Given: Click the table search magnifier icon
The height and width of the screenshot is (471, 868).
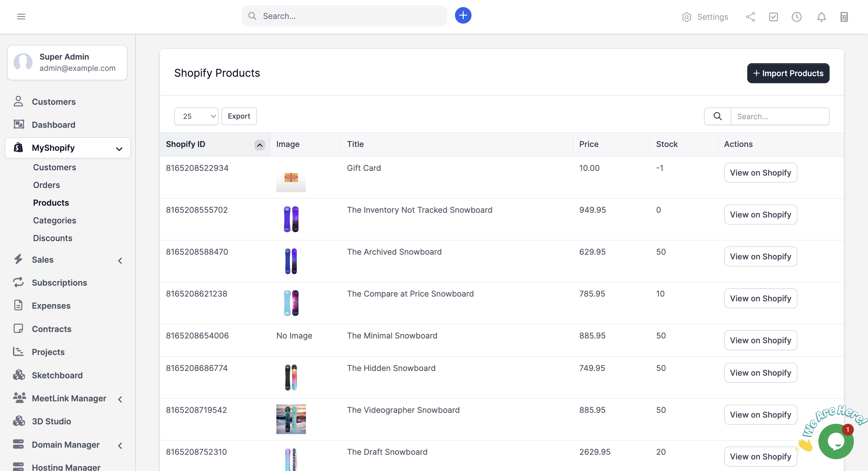Looking at the screenshot, I should pos(717,116).
